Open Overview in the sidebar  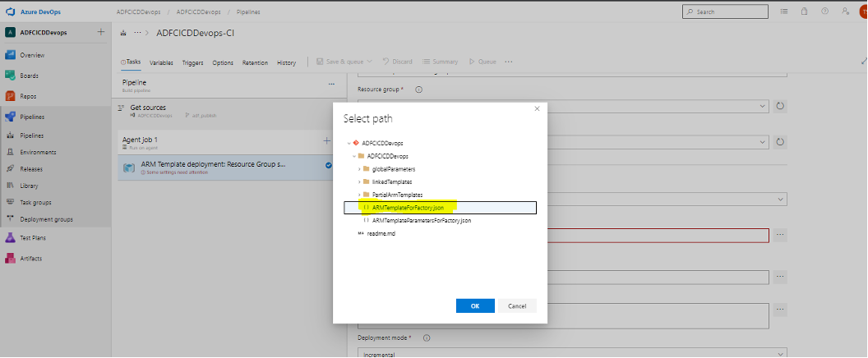click(x=32, y=55)
